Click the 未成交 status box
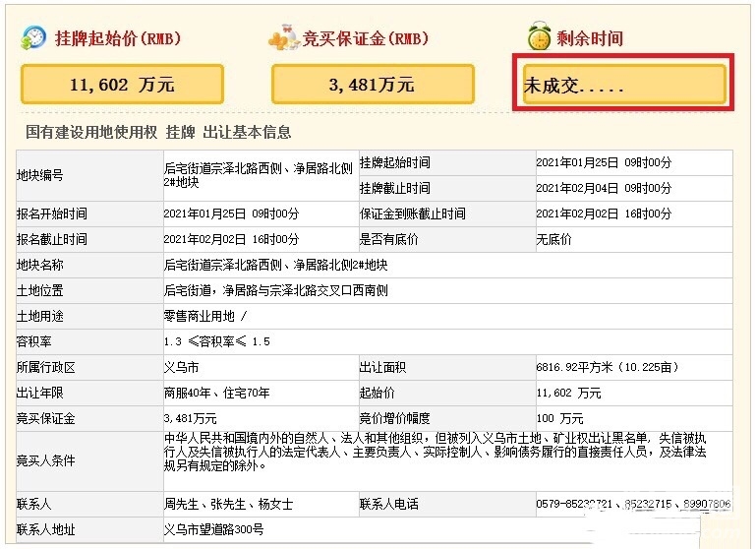Image resolution: width=756 pixels, height=549 pixels. pos(626,86)
